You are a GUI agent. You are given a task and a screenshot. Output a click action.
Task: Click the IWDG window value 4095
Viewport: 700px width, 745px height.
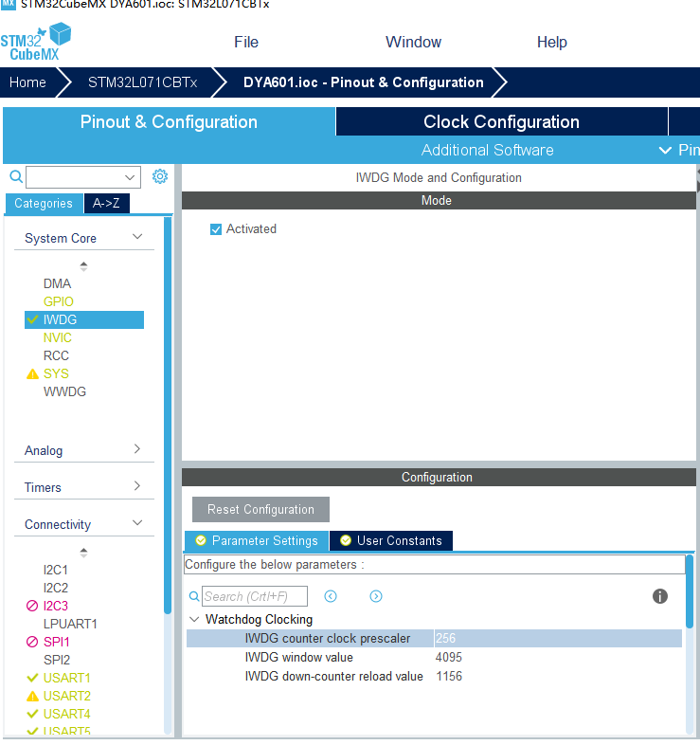[x=448, y=658]
